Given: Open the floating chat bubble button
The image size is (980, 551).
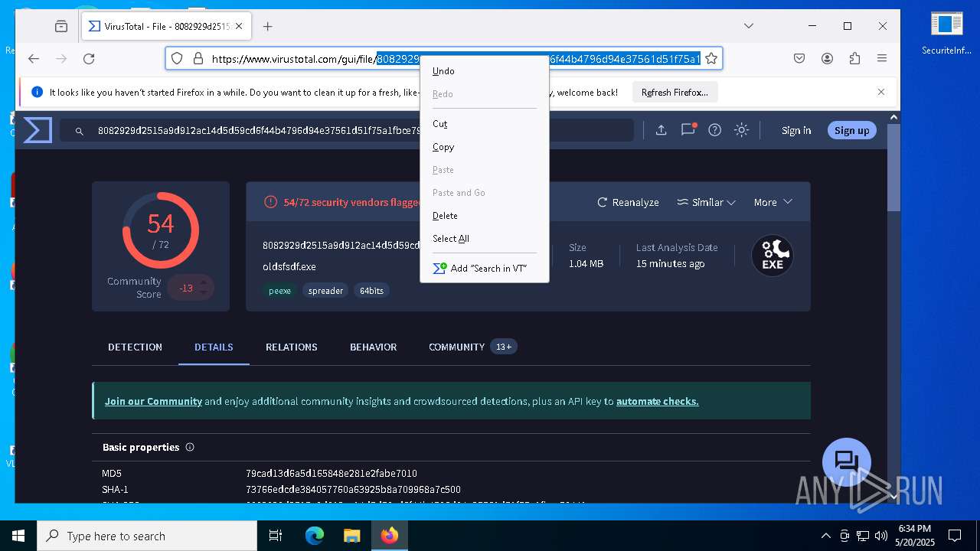Looking at the screenshot, I should 846,462.
